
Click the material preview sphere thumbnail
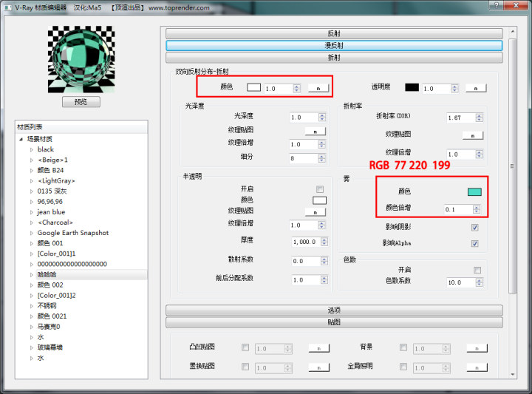click(81, 59)
